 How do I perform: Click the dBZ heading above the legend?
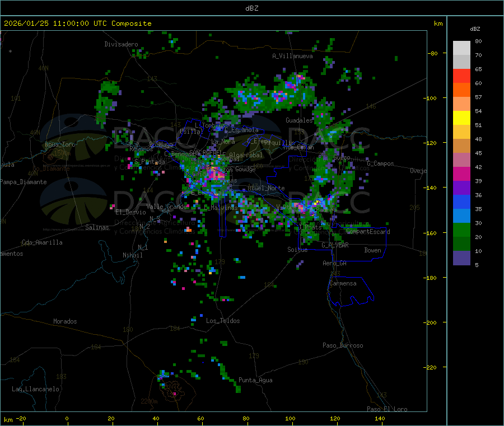475,29
